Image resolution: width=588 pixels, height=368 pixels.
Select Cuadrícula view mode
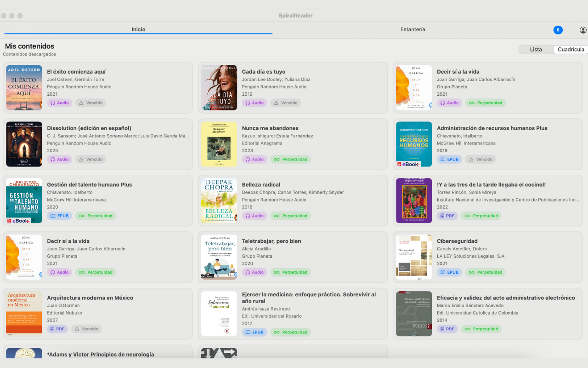tap(571, 50)
